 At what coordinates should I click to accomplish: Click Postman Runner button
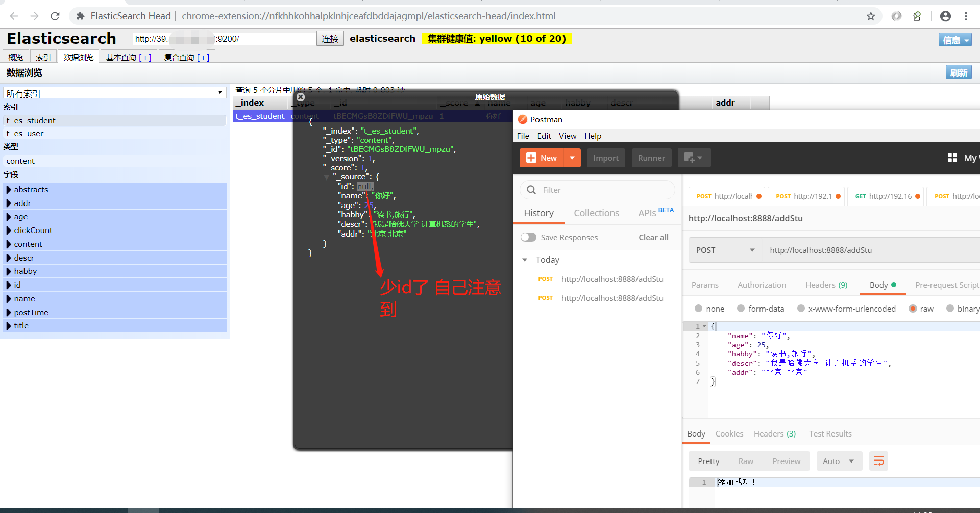[651, 158]
